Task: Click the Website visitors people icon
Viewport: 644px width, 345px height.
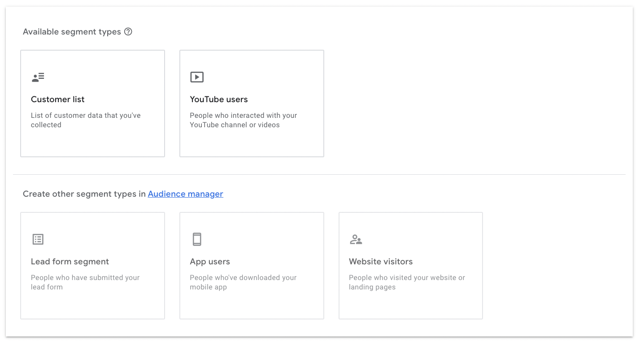Action: point(356,239)
